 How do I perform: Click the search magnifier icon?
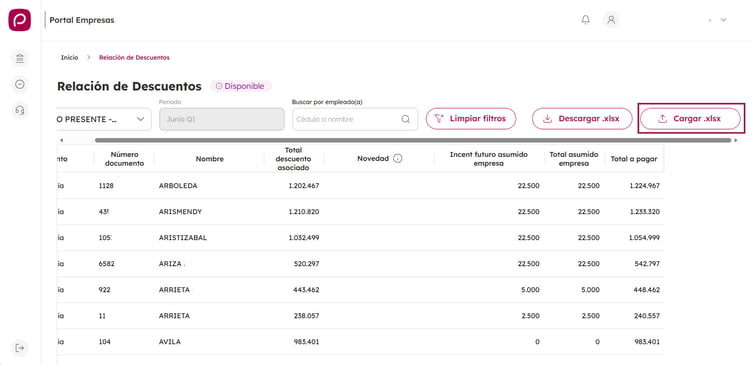(x=406, y=119)
